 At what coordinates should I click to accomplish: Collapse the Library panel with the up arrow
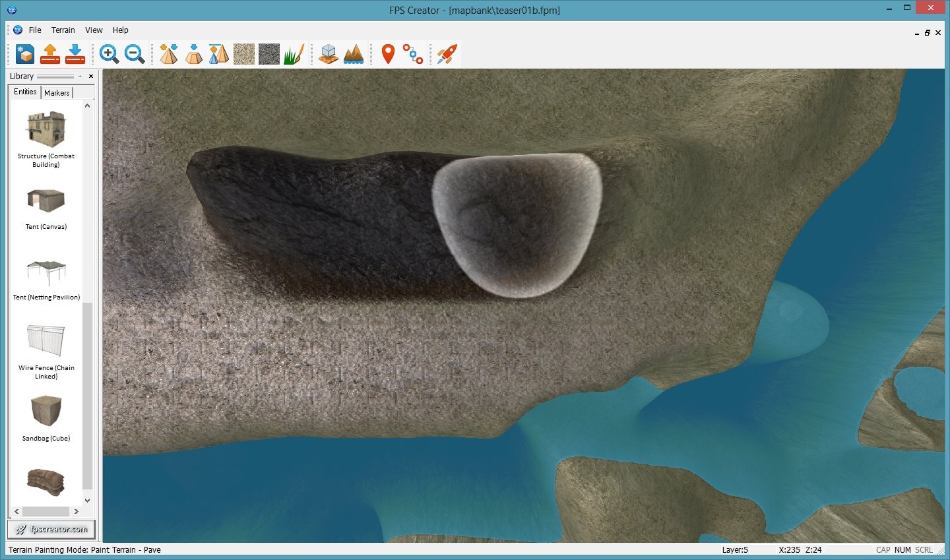[x=80, y=77]
